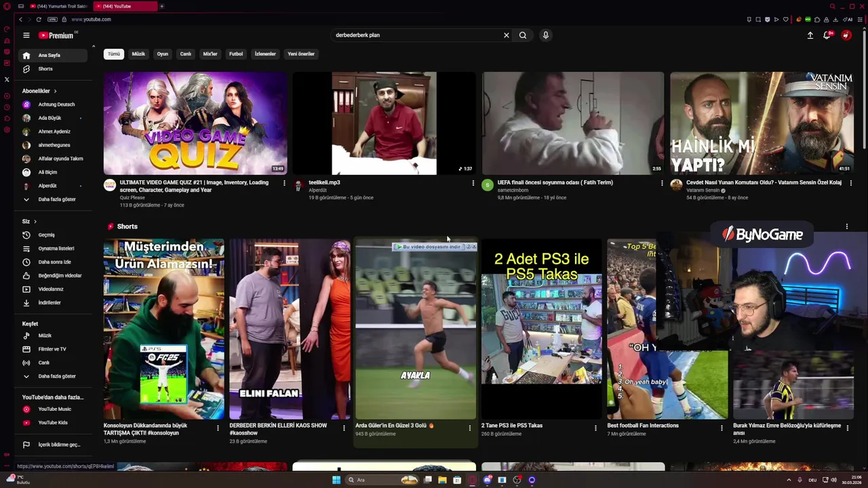This screenshot has width=868, height=488.
Task: Open Ada Büyük channel subscription
Action: [x=53, y=118]
